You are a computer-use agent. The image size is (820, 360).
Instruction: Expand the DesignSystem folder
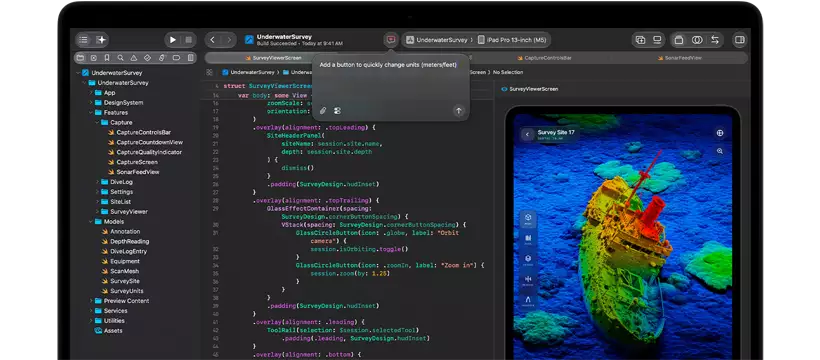pos(90,103)
